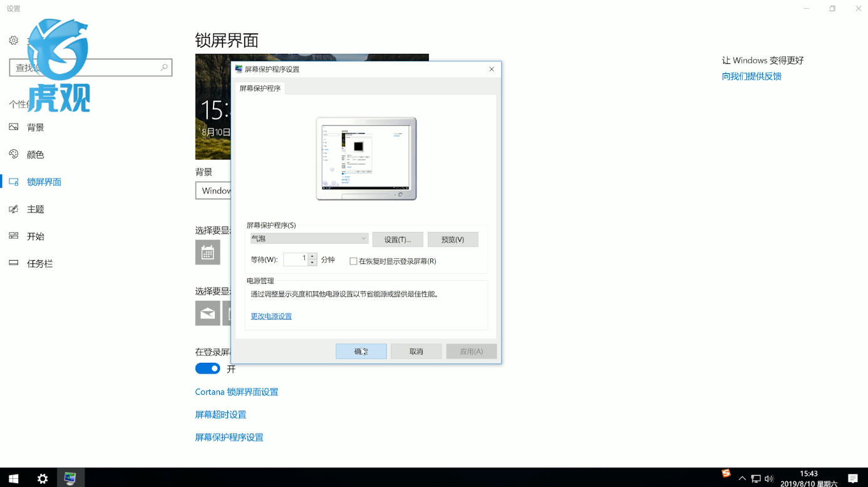This screenshot has height=487, width=868.
Task: Toggle the lock screen background switch off
Action: click(207, 369)
